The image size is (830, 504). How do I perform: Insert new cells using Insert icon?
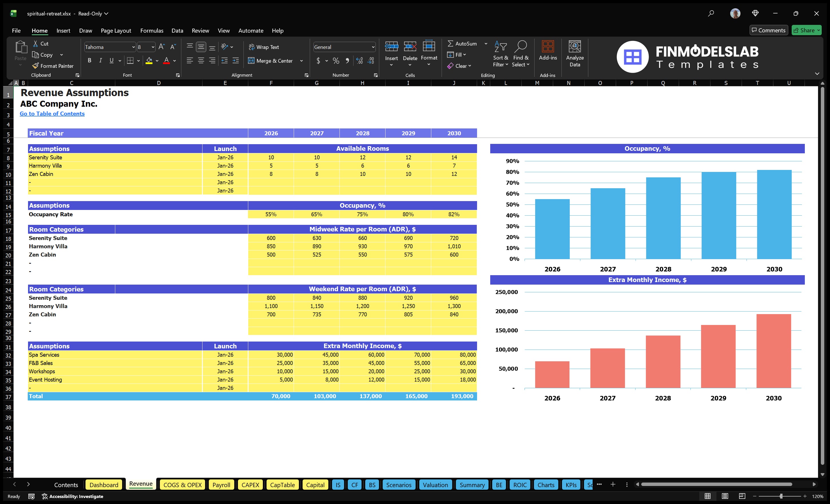[391, 52]
